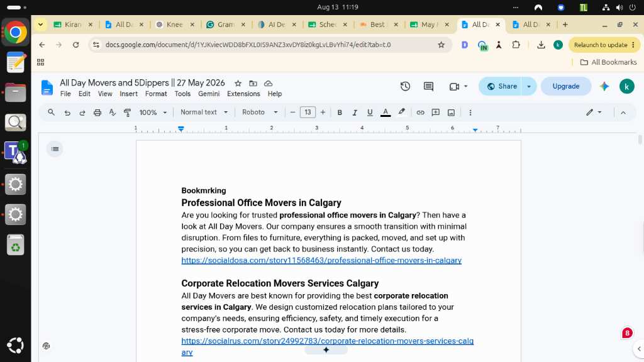The height and width of the screenshot is (362, 644).
Task: Open the text color picker
Action: click(x=386, y=112)
